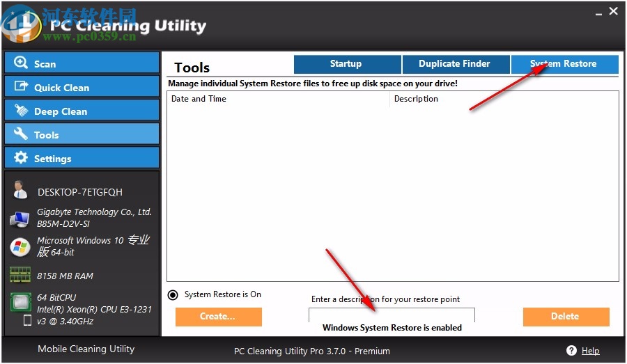Screen dimensions: 627x364
Task: Click the Deep Clean brush icon
Action: pyautogui.click(x=21, y=110)
